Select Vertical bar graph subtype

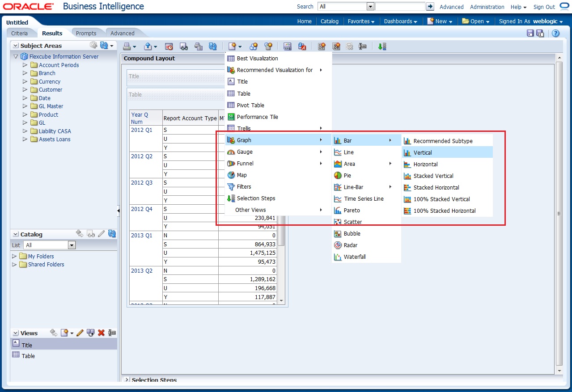(x=447, y=152)
